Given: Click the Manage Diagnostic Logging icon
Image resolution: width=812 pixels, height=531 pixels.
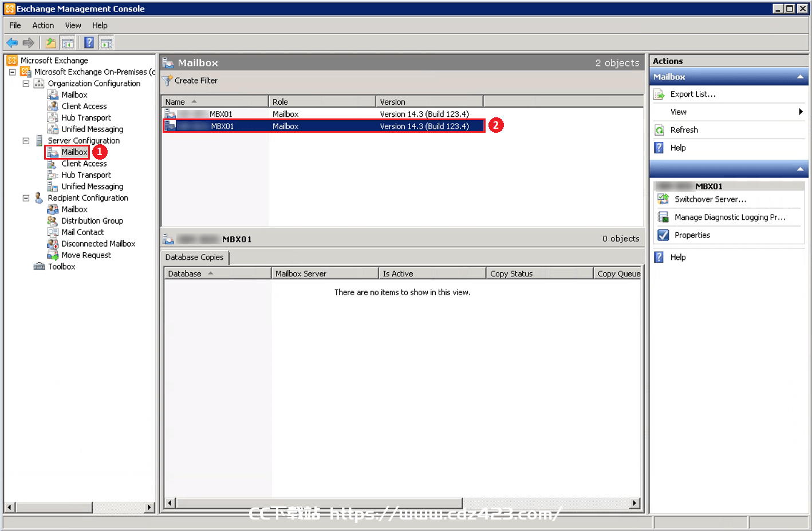Looking at the screenshot, I should click(x=663, y=217).
